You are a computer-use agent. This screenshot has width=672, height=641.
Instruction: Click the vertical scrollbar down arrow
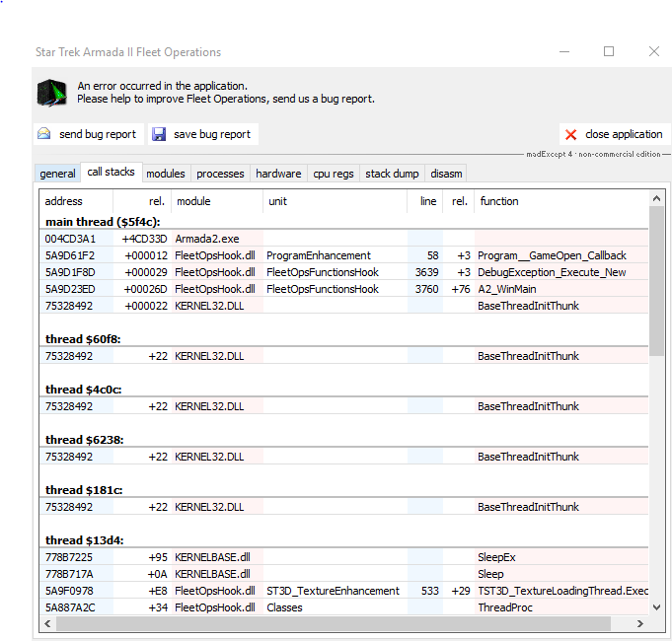pyautogui.click(x=656, y=607)
